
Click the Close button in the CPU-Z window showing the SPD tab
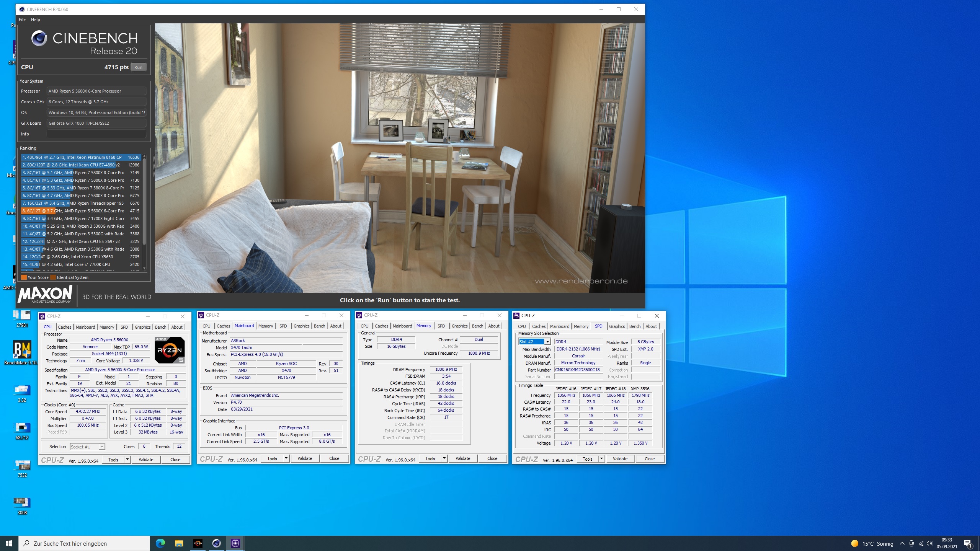coord(650,459)
